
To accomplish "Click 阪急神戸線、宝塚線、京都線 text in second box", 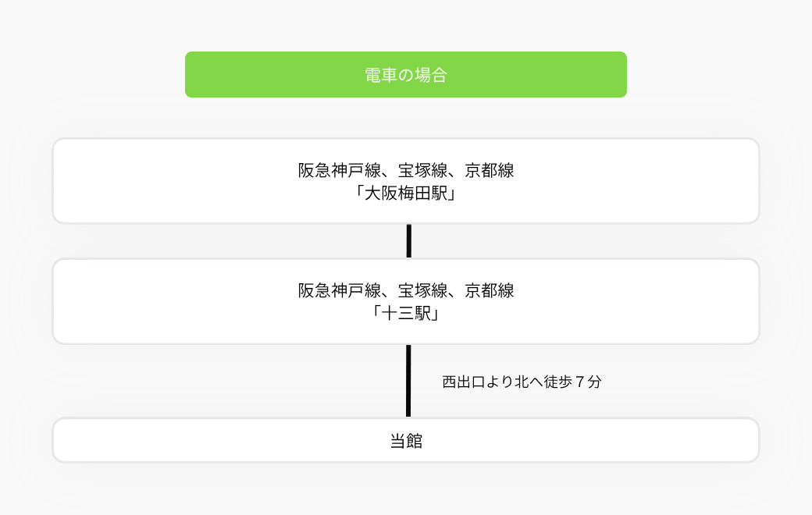I will tap(406, 290).
